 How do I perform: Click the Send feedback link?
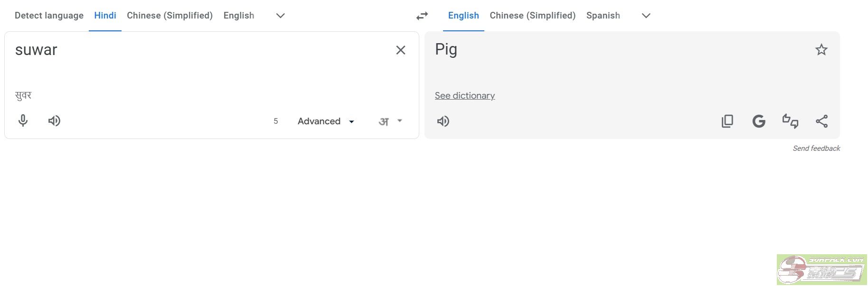coord(816,148)
